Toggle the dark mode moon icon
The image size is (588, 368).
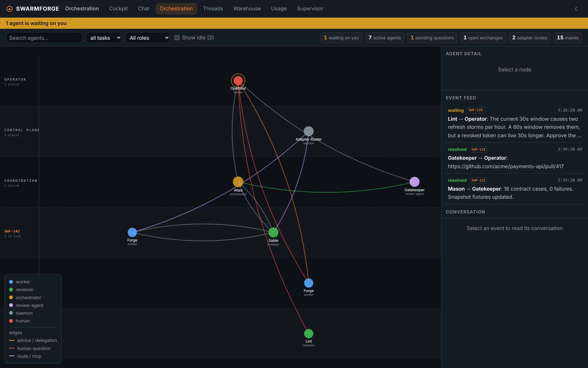pyautogui.click(x=576, y=9)
